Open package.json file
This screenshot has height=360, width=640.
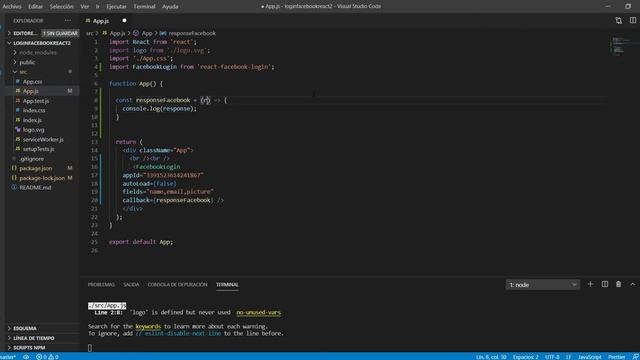(36, 168)
